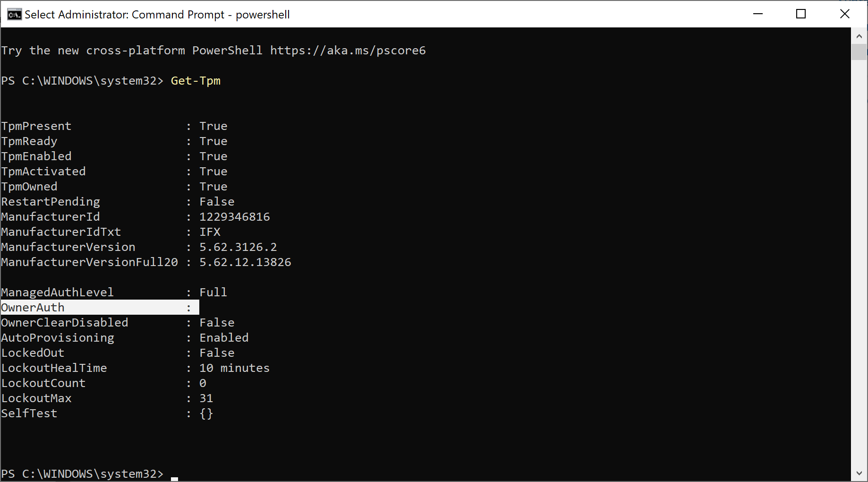Viewport: 868px width, 482px height.
Task: Click the TpmPresent property label
Action: pyautogui.click(x=36, y=126)
